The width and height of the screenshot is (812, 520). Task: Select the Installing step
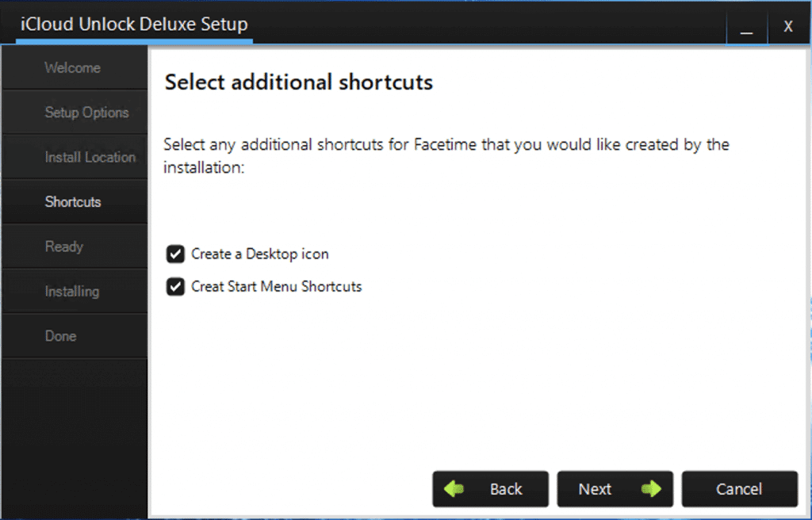click(x=75, y=291)
